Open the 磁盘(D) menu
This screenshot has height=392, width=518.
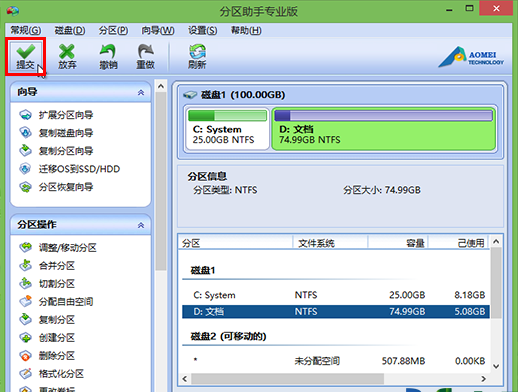pos(70,31)
